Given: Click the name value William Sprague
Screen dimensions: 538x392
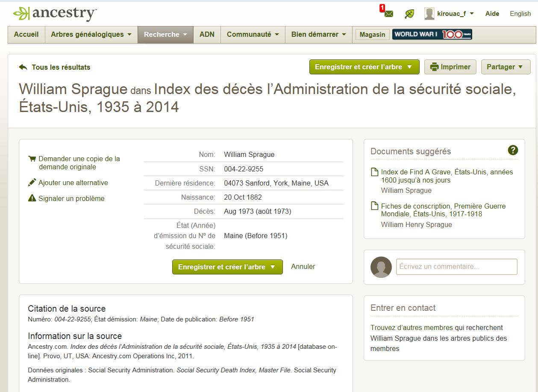Looking at the screenshot, I should (x=249, y=155).
